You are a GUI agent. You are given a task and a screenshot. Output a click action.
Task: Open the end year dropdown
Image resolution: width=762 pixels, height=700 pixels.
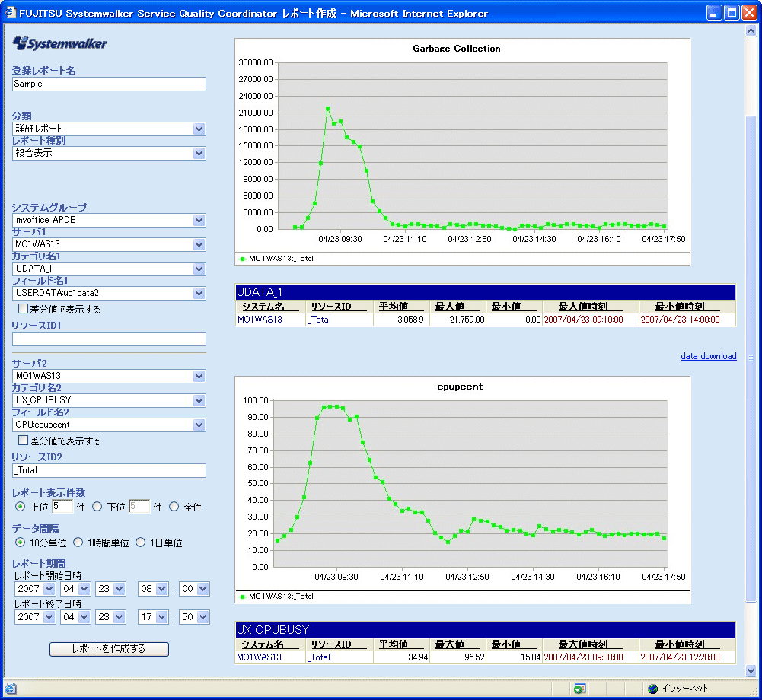35,617
